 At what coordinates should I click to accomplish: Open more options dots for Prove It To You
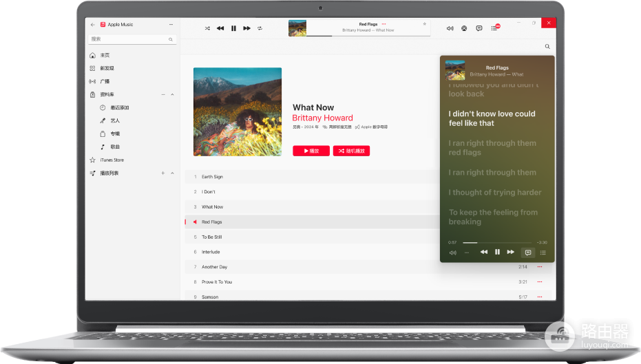tap(540, 282)
